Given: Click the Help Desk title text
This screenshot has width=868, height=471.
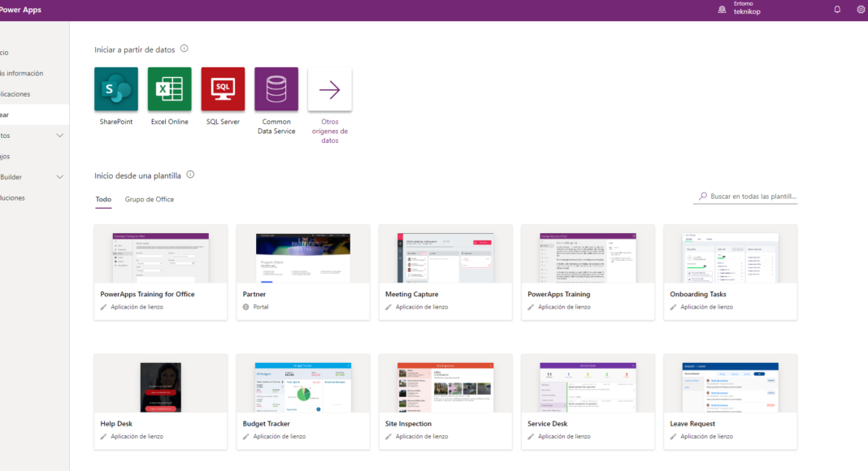Looking at the screenshot, I should pos(116,423).
